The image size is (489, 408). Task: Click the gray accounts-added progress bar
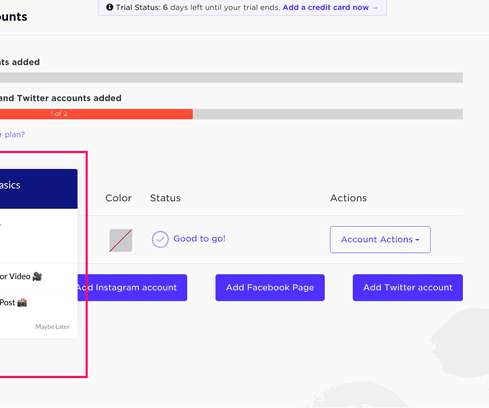tap(231, 78)
